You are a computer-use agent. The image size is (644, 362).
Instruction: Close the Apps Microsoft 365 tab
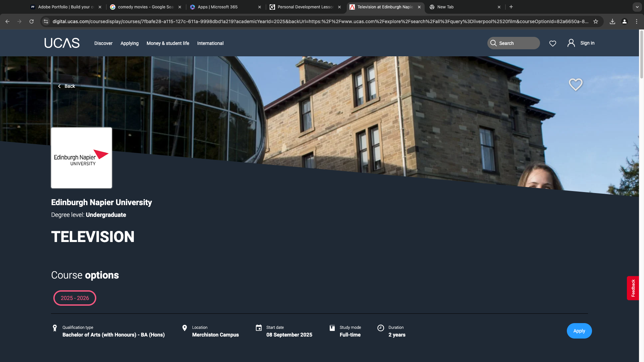(x=260, y=7)
